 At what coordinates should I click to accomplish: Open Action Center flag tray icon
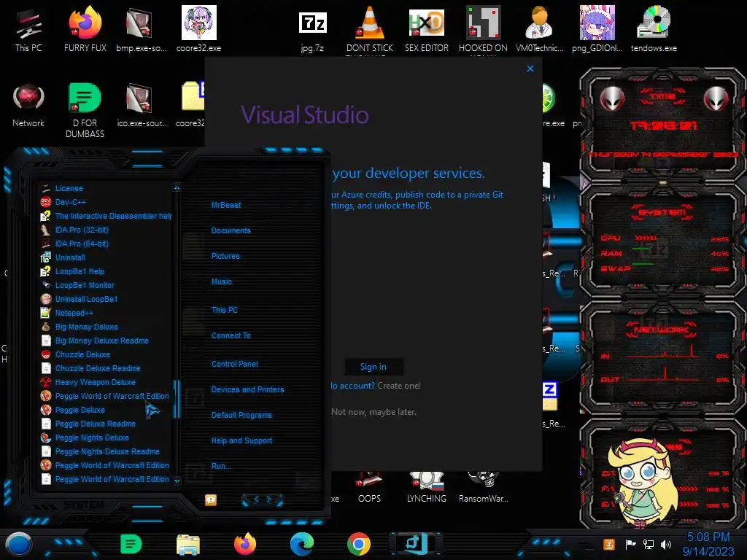631,544
